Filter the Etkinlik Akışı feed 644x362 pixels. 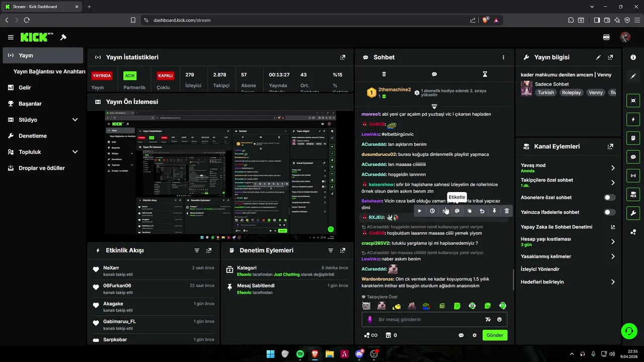[x=197, y=250]
